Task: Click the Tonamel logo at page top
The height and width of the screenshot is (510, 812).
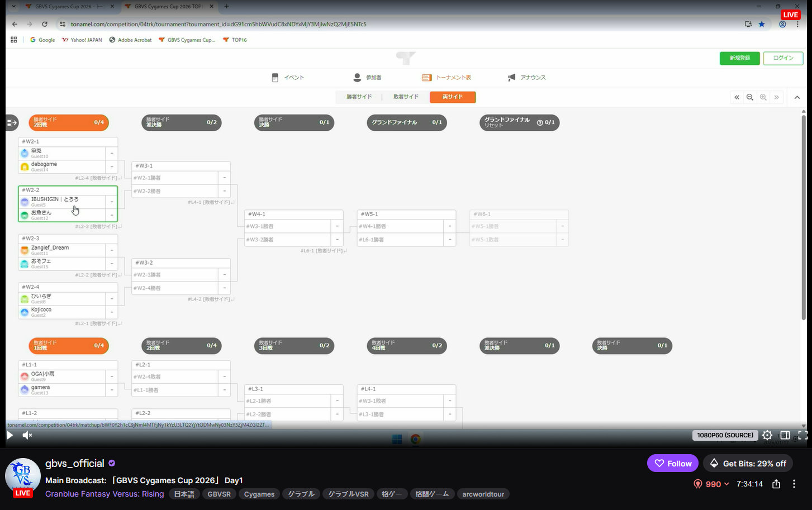Action: 406,58
